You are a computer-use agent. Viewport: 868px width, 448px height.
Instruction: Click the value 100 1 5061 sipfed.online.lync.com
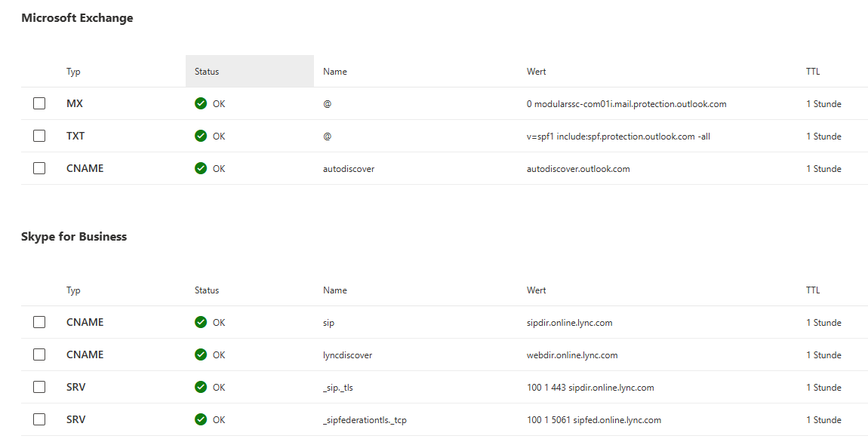pyautogui.click(x=594, y=420)
